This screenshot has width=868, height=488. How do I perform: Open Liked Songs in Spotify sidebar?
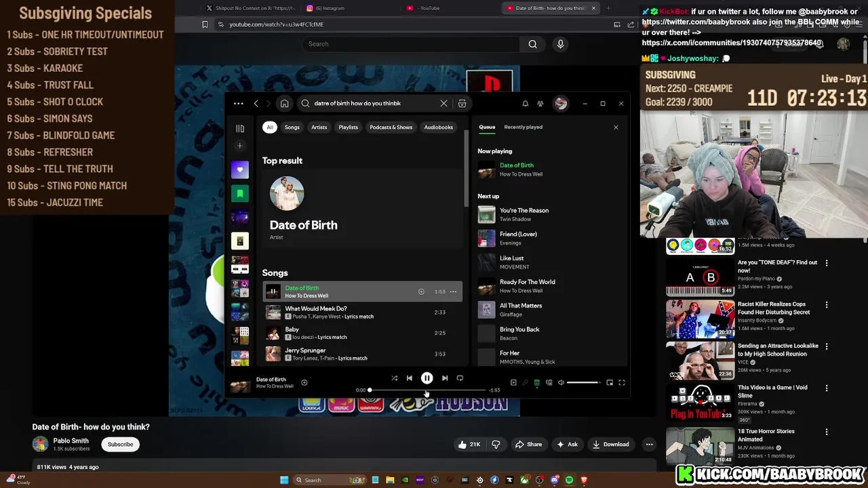click(240, 170)
